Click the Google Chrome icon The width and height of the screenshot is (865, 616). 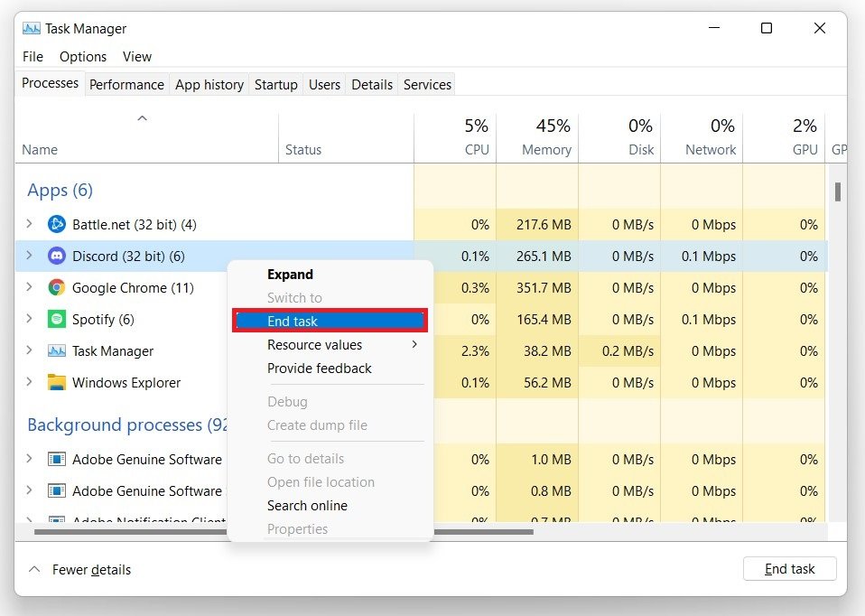(56, 288)
